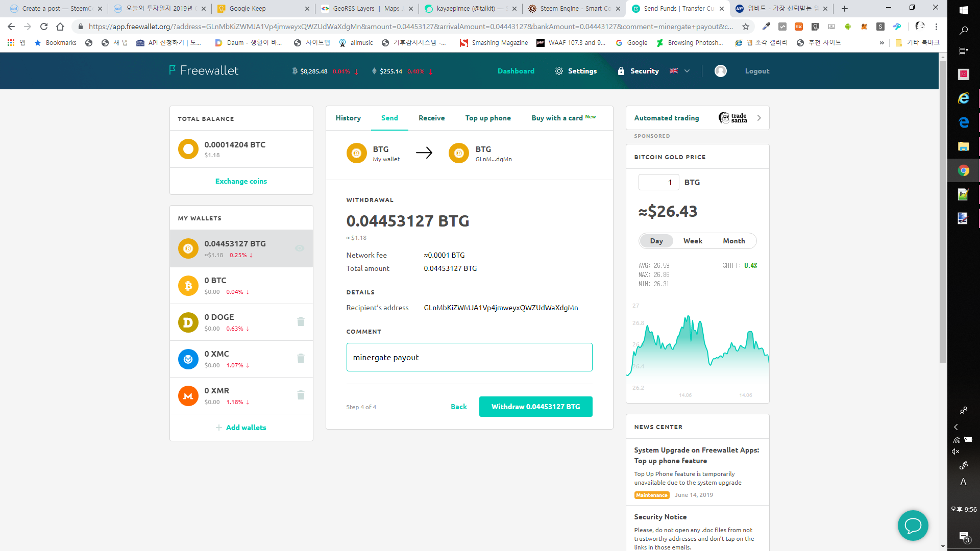Remove the XMR wallet using trash icon

click(x=301, y=395)
